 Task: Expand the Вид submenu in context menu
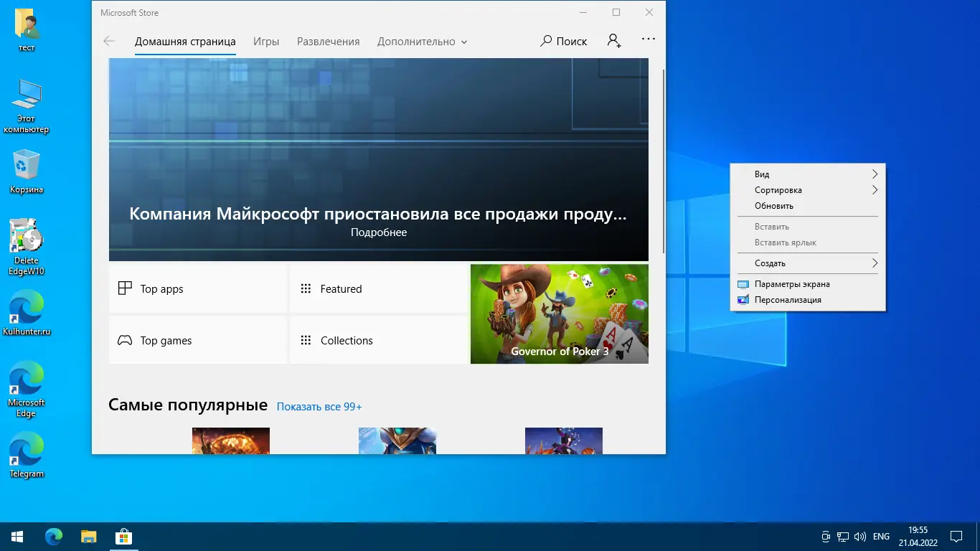pos(808,174)
